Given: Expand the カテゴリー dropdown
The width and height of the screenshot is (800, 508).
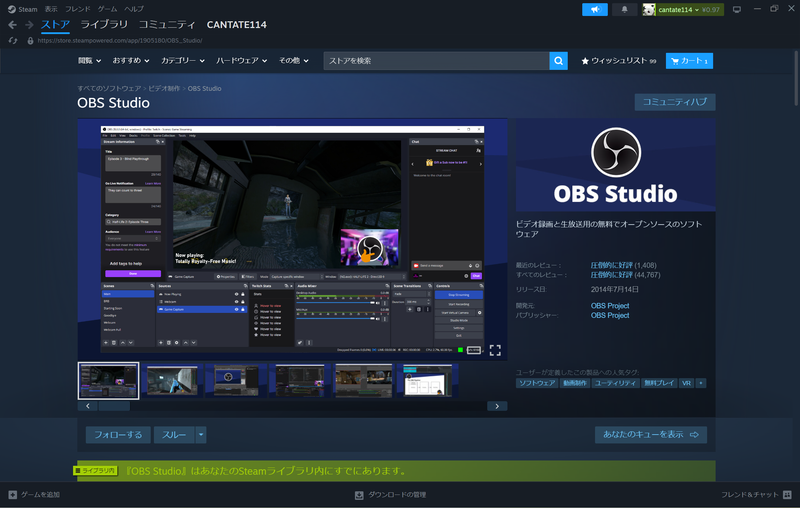Looking at the screenshot, I should pos(183,61).
